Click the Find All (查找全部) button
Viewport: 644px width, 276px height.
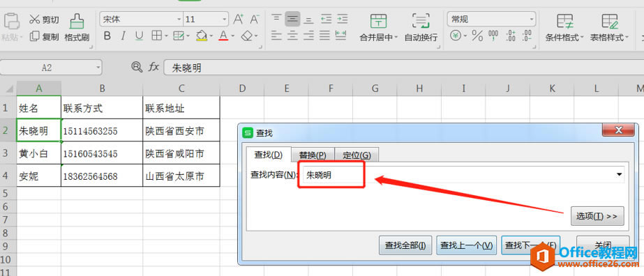405,245
